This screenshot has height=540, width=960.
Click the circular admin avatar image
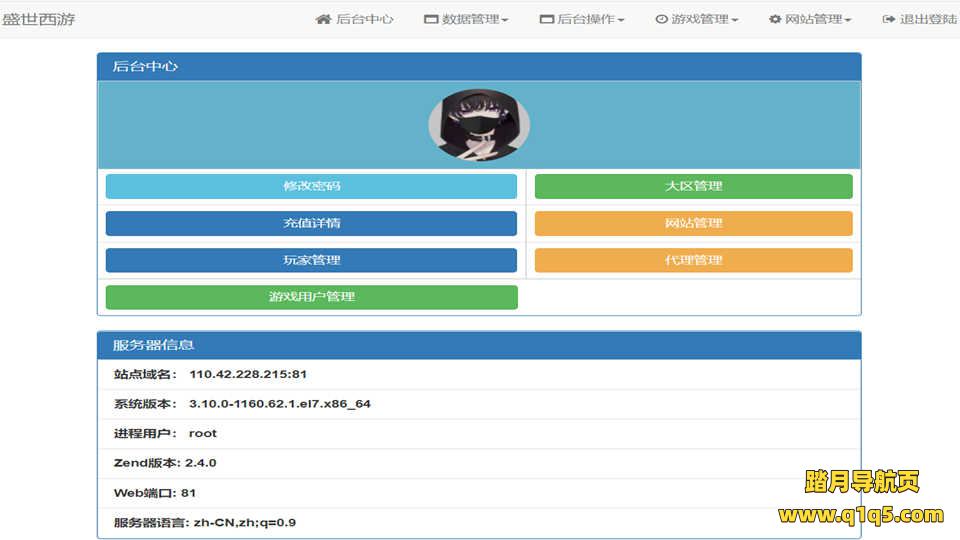pos(478,126)
